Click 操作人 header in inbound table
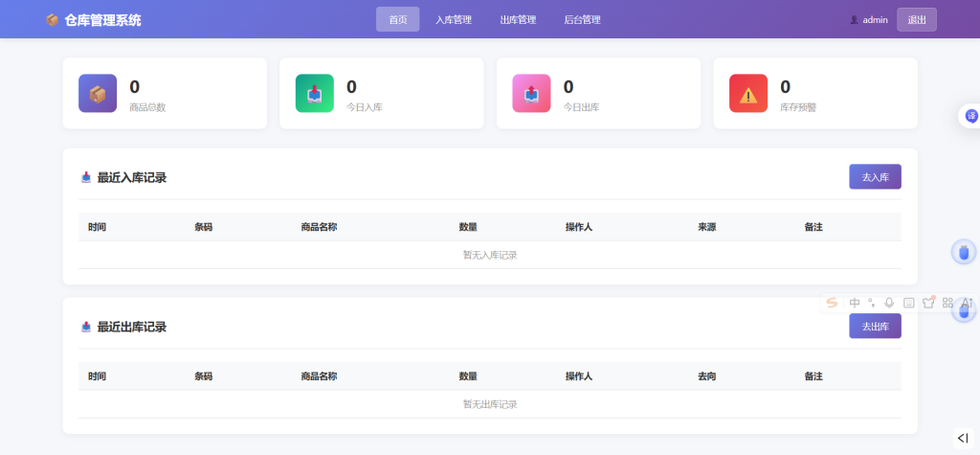The height and width of the screenshot is (455, 980). click(579, 227)
